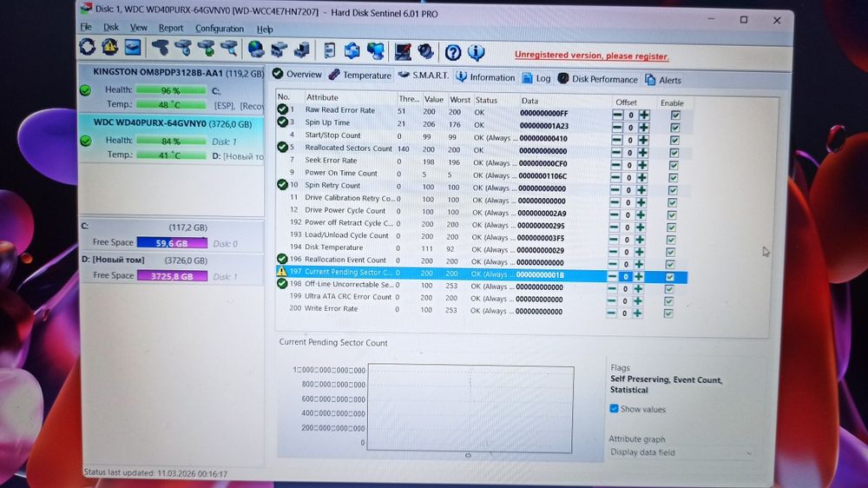Increase offset for Raw Read Error Rate
The width and height of the screenshot is (868, 488).
(x=644, y=115)
